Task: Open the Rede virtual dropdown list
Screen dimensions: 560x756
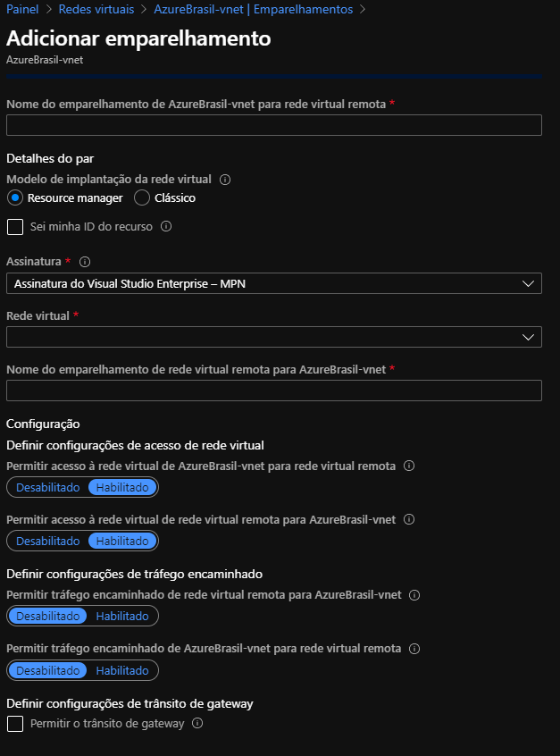Action: click(273, 337)
